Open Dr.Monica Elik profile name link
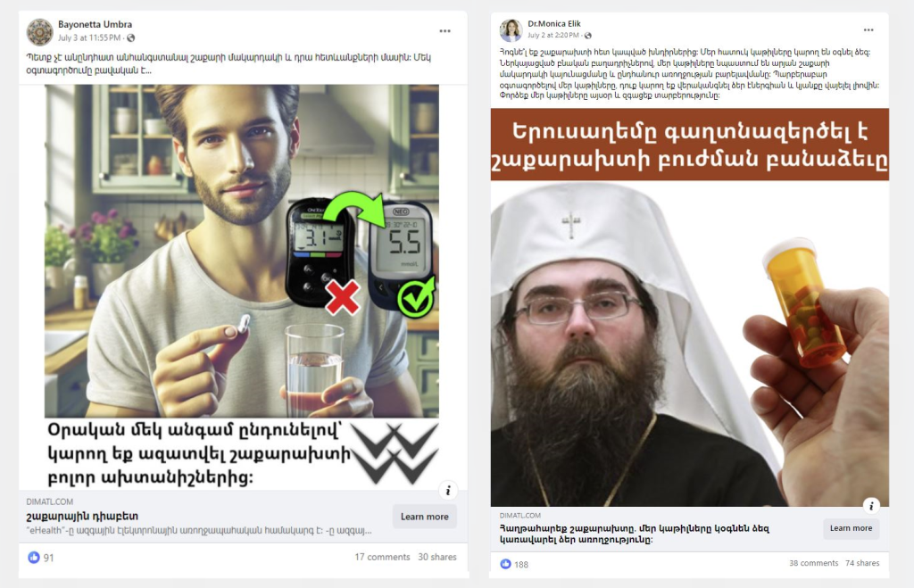Image resolution: width=914 pixels, height=588 pixels. pos(554,24)
